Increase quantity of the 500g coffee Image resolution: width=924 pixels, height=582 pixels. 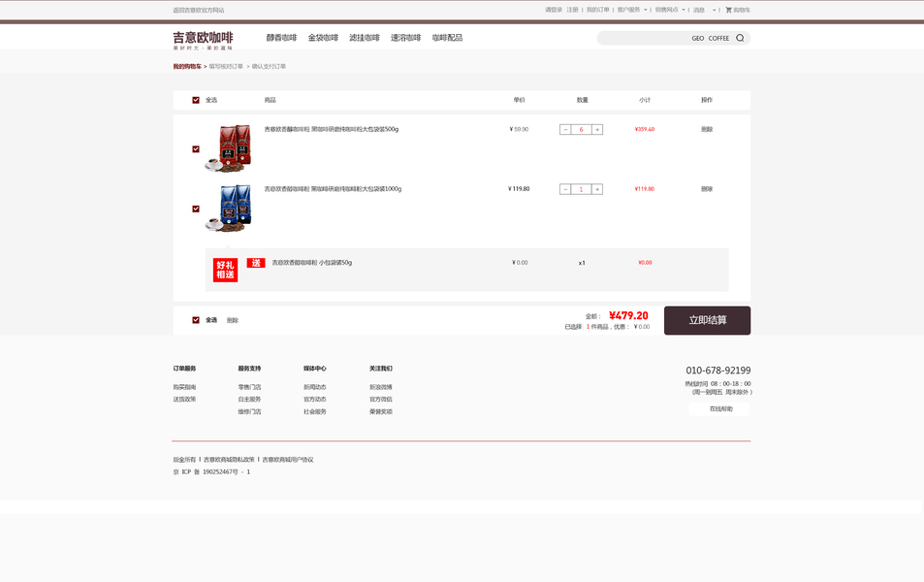click(597, 130)
